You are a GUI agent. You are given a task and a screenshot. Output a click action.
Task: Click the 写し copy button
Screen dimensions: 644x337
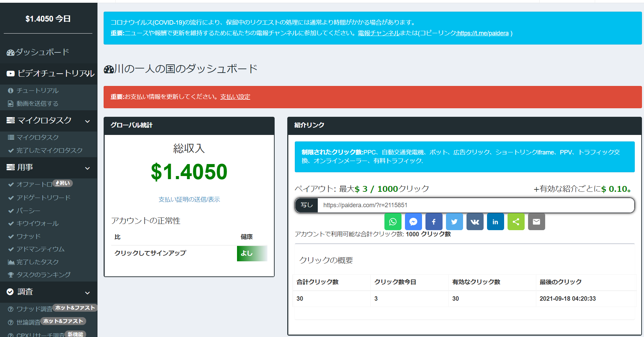coord(307,205)
